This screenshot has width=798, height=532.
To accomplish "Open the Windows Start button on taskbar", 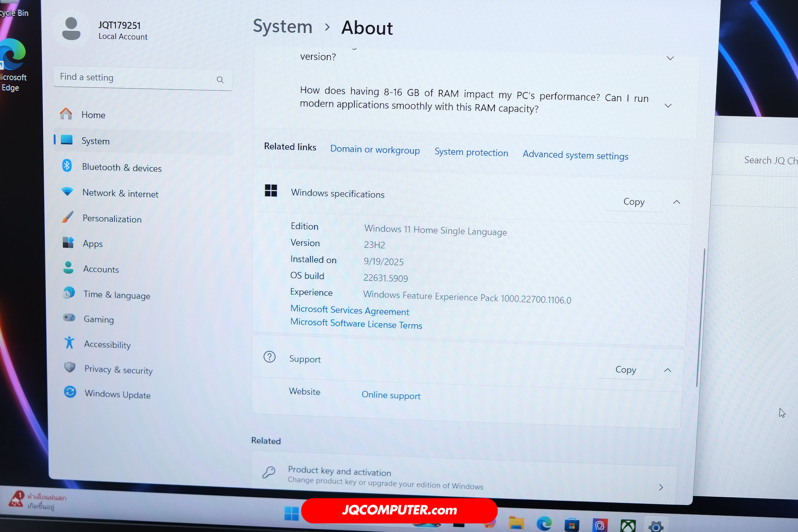I will coord(292,514).
